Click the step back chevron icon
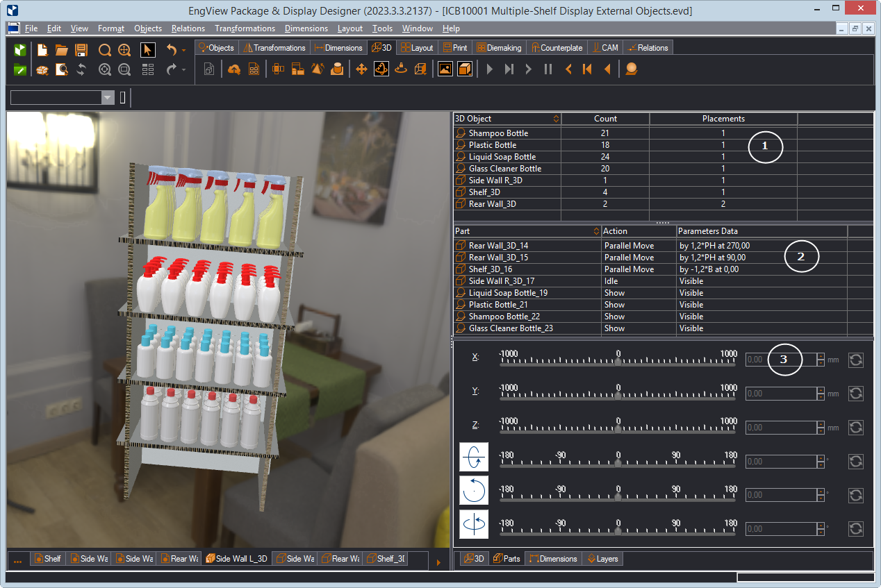 (568, 69)
